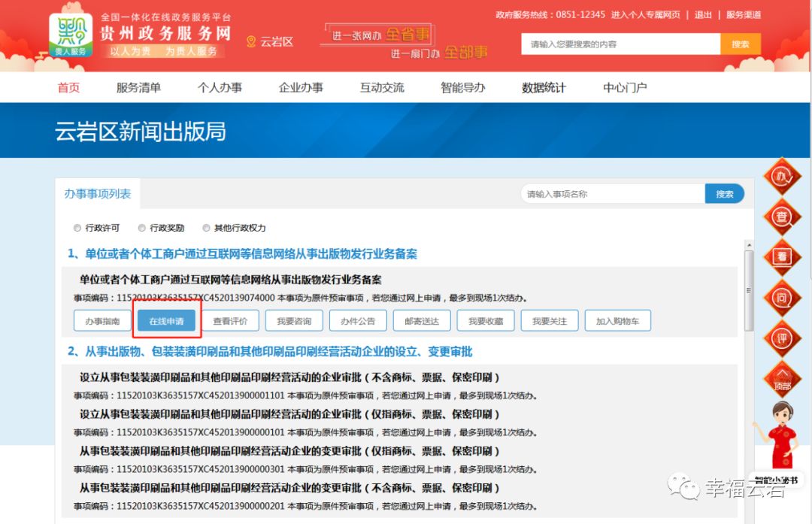The image size is (812, 524).
Task: Click the list's vertical scrollbar thumb
Action: [x=748, y=289]
